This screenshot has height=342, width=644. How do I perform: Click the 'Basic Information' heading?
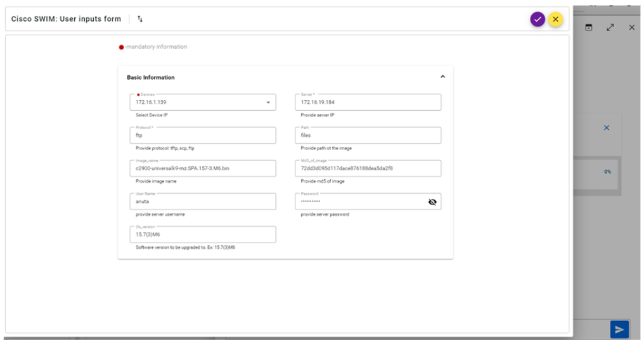tap(151, 77)
